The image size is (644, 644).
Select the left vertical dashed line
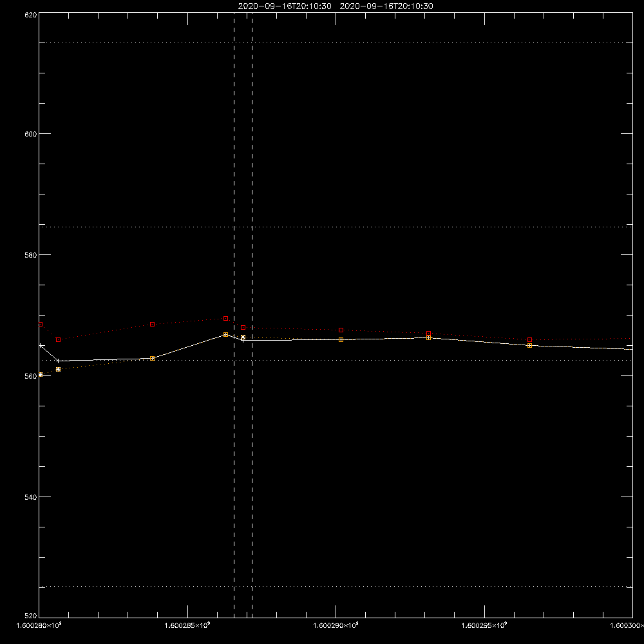(x=234, y=315)
